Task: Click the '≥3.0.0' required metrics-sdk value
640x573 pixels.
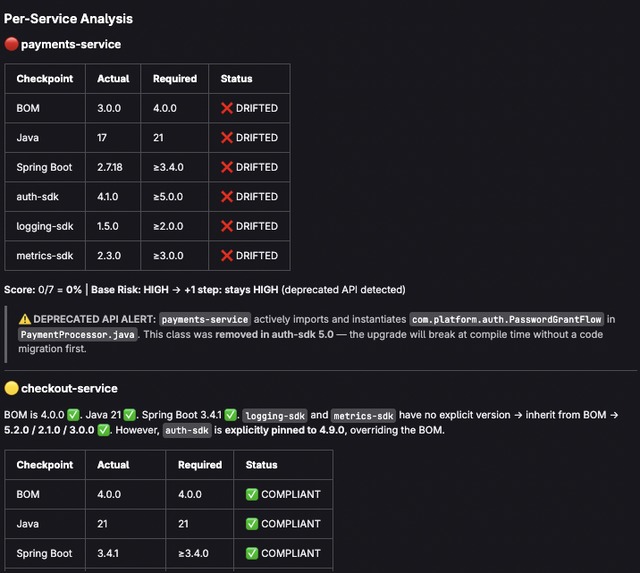Action: tap(168, 255)
